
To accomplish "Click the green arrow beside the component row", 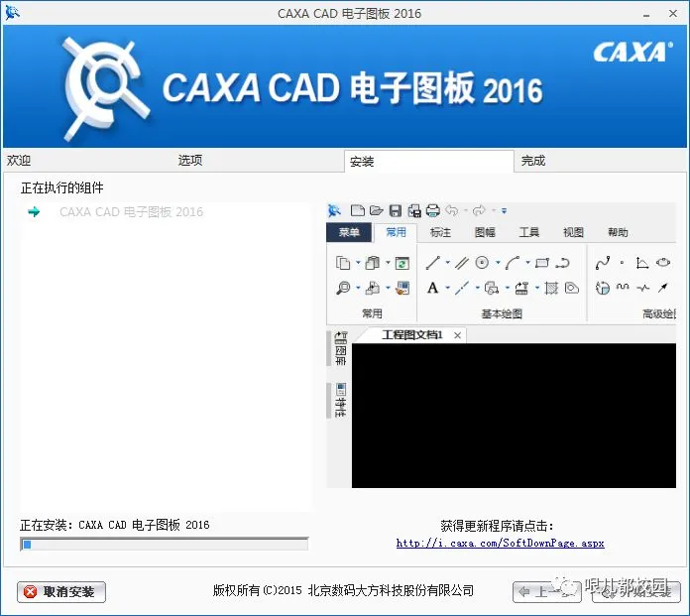I will (x=34, y=212).
